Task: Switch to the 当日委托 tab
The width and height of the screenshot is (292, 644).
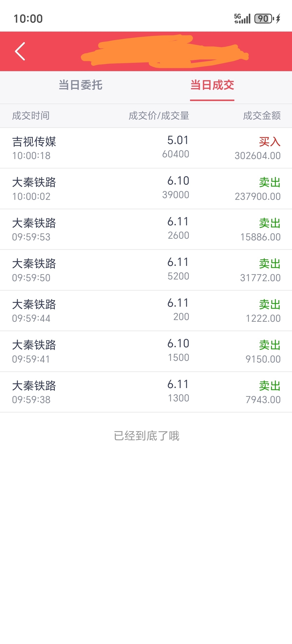Action: [x=80, y=85]
